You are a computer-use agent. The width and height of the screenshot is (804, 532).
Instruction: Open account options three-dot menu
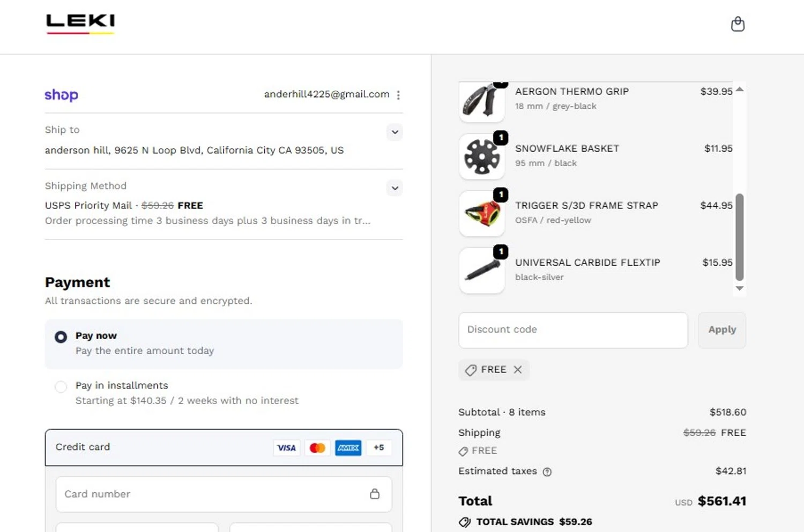click(398, 95)
